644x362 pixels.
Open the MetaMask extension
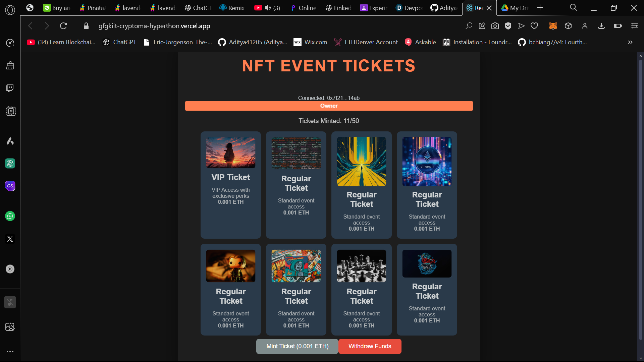[x=553, y=26]
